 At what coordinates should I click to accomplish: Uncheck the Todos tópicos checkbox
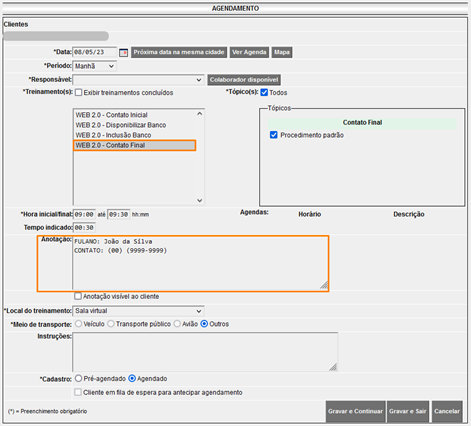click(264, 92)
